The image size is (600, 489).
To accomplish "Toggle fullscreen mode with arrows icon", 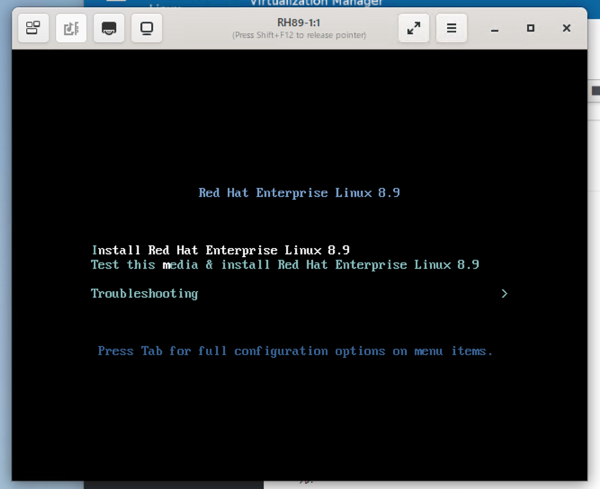I will coord(414,28).
